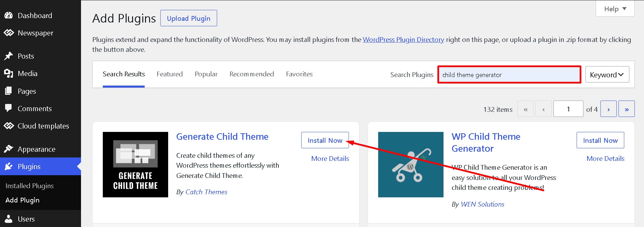The width and height of the screenshot is (644, 227).
Task: Jump to last page of results
Action: click(x=627, y=109)
